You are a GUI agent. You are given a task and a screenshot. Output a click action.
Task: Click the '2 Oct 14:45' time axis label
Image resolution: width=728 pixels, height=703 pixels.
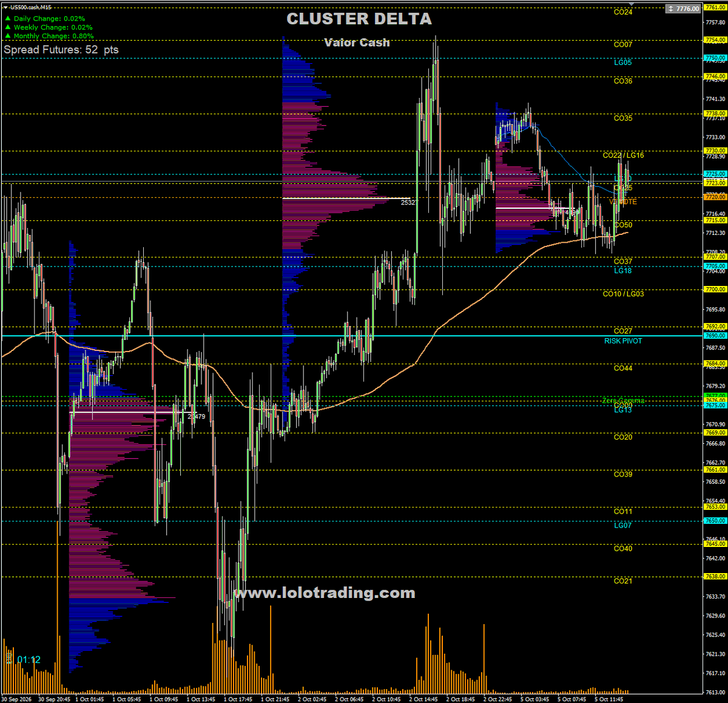click(x=423, y=699)
